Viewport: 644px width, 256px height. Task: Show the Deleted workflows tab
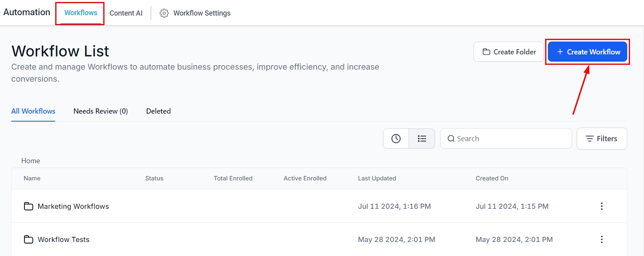[158, 111]
